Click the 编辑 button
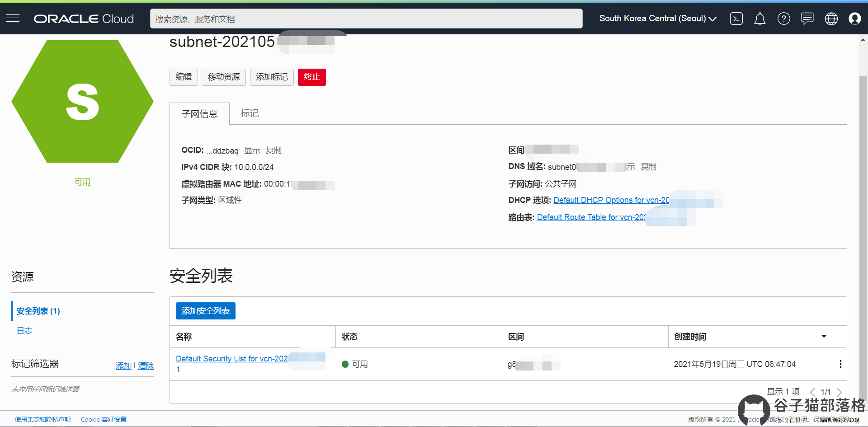 184,77
